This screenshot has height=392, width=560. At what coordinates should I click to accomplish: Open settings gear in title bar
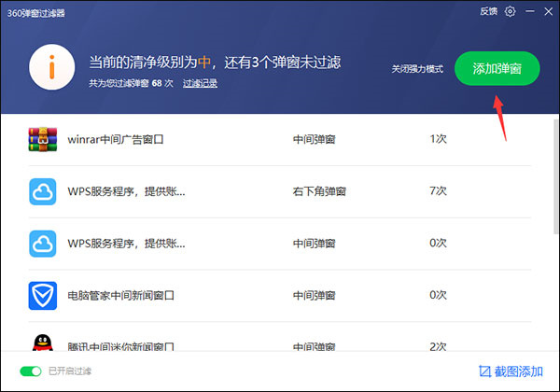coord(510,11)
